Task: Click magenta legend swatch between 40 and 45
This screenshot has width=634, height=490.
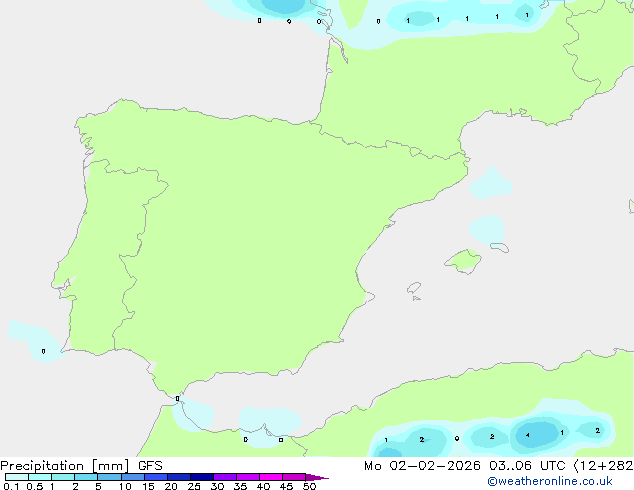Action: tap(271, 477)
